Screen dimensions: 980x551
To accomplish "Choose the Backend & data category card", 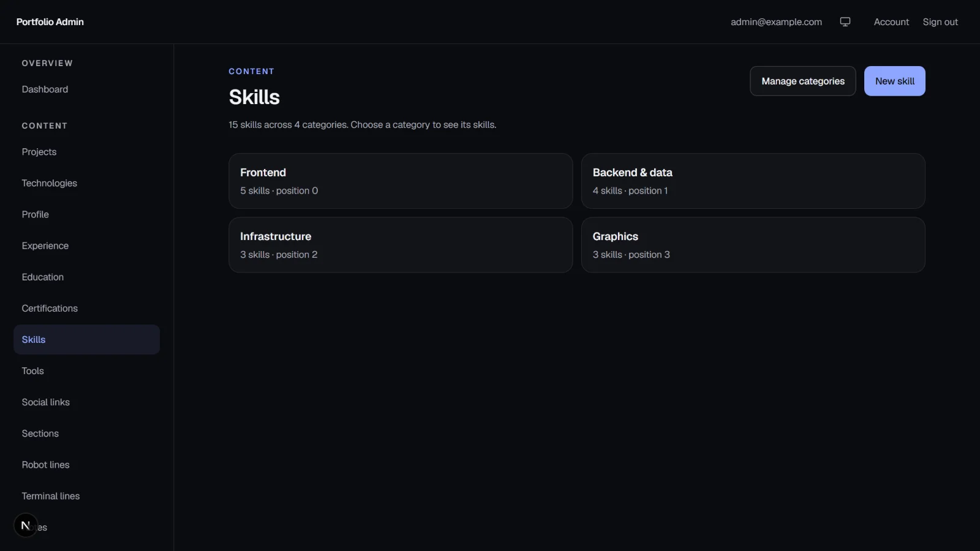I will [753, 181].
